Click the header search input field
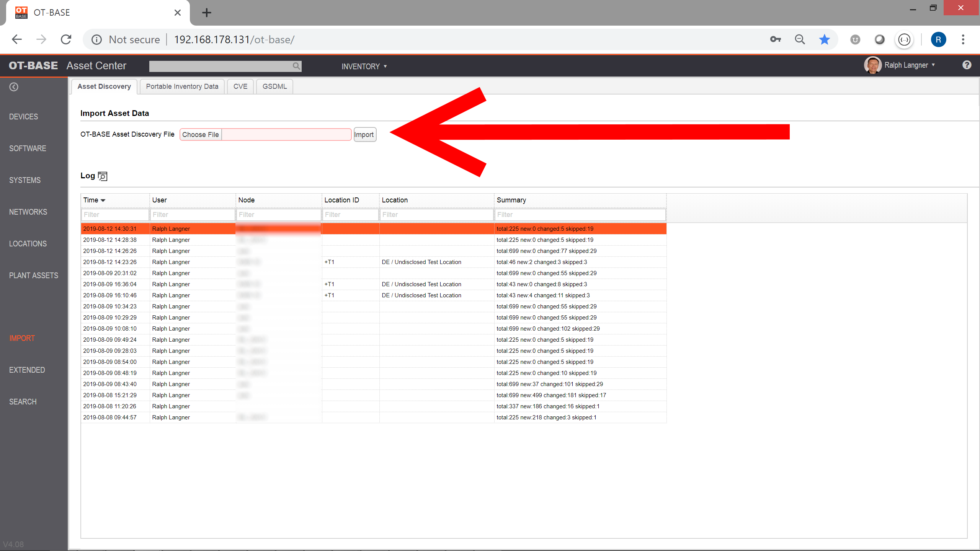980x551 pixels. tap(220, 66)
